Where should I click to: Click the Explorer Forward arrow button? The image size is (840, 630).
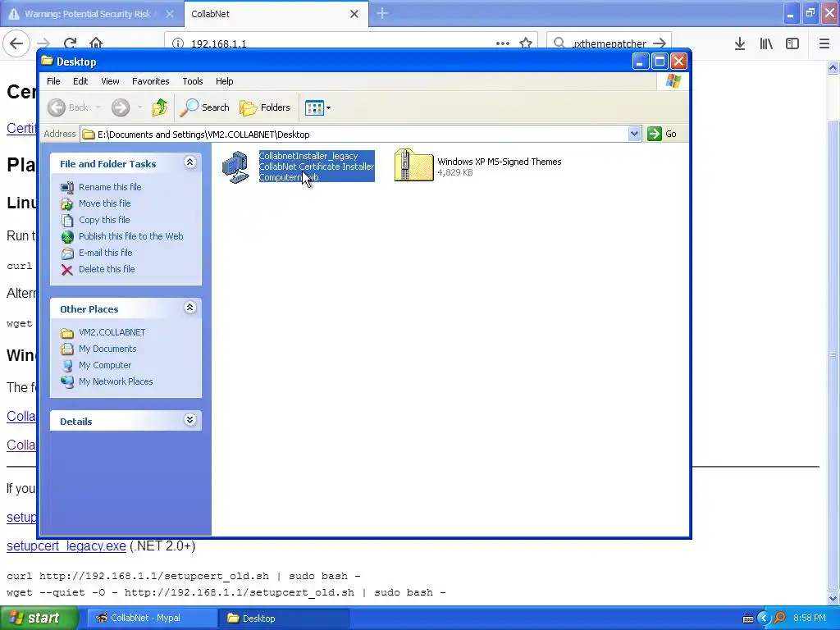coord(121,107)
